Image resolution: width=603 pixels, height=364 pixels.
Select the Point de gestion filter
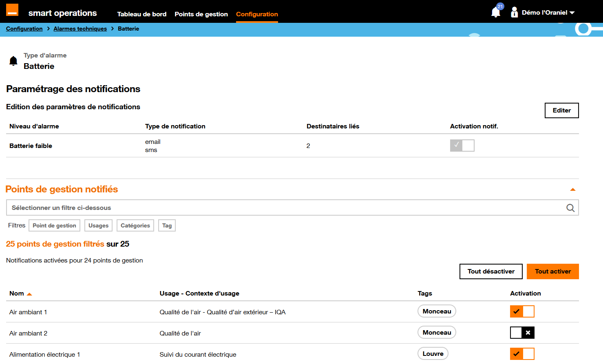(54, 225)
